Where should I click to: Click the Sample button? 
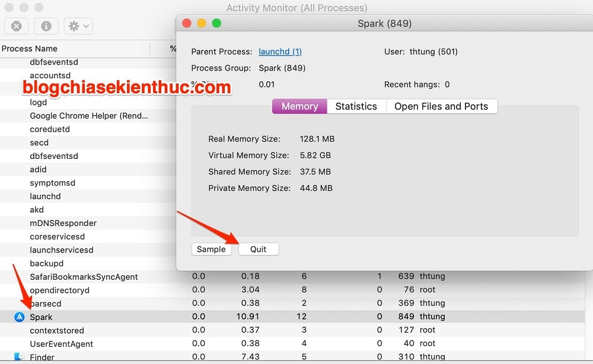click(x=212, y=249)
